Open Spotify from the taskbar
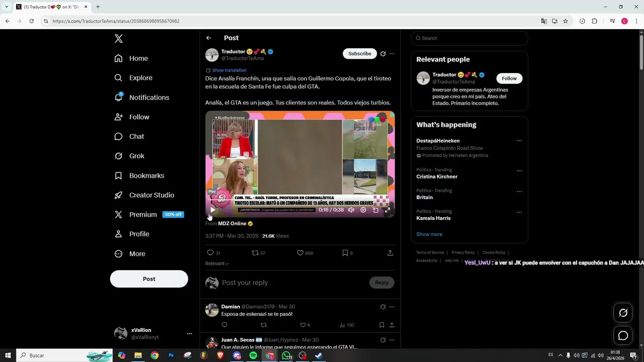644x362 pixels. click(253, 355)
